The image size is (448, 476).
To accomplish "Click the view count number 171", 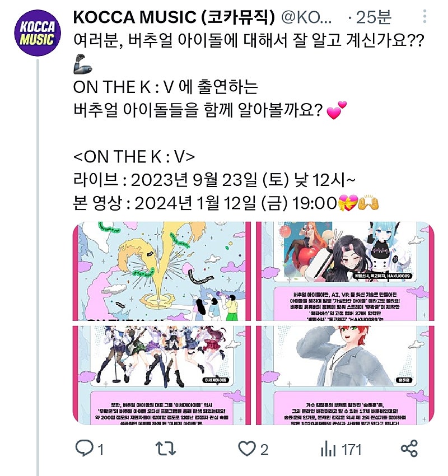I will click(x=352, y=450).
